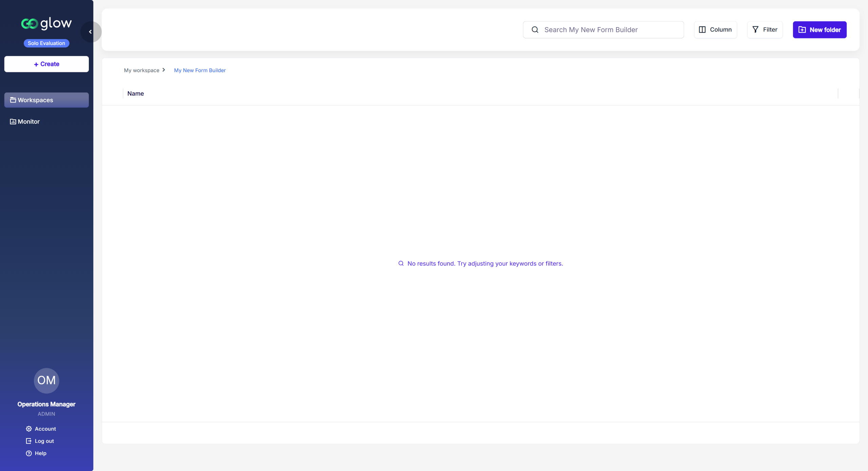Open the Column options dropdown

pos(715,30)
